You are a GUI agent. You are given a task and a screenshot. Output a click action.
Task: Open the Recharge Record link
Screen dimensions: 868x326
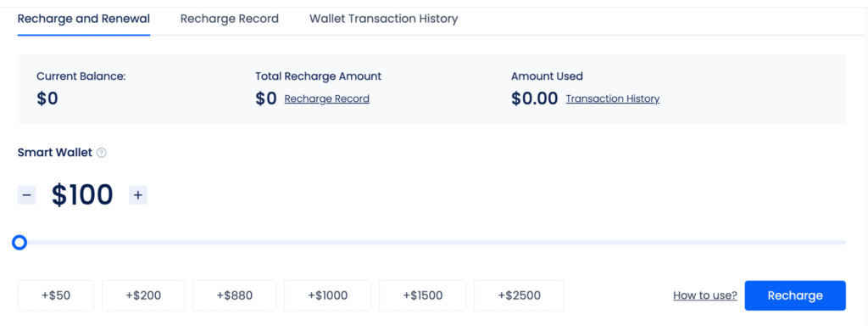[x=326, y=98]
